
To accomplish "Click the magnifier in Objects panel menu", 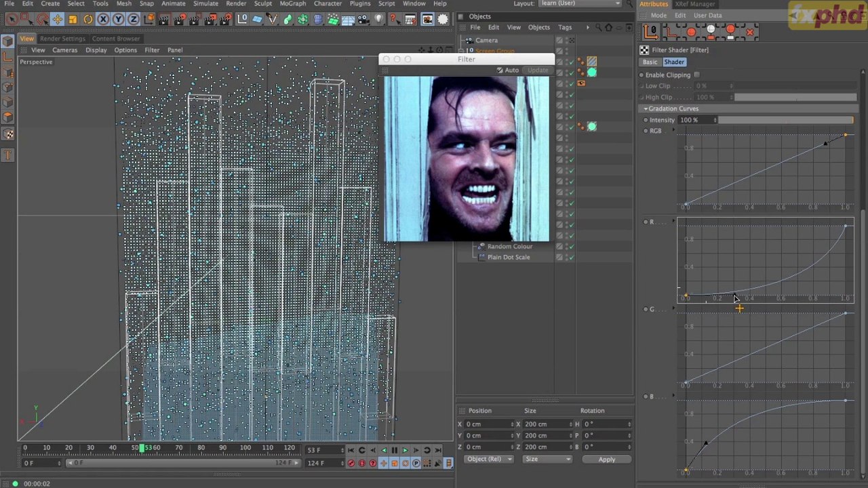I will [x=598, y=28].
